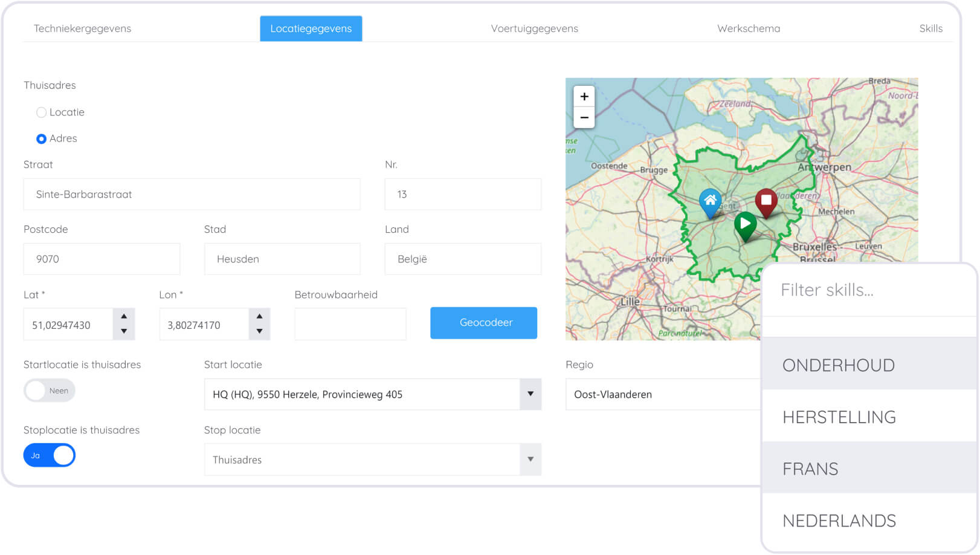Click the Mechelen label on the map
Viewport: 980px width, 555px height.
click(836, 212)
